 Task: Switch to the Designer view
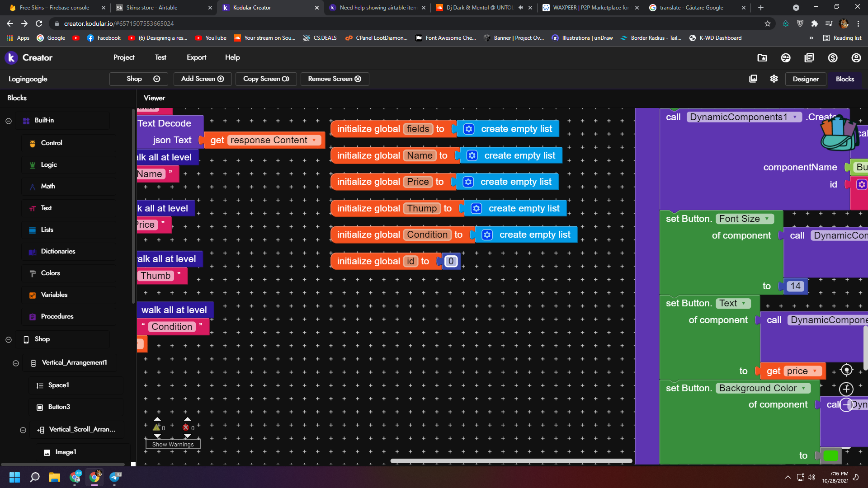(805, 79)
